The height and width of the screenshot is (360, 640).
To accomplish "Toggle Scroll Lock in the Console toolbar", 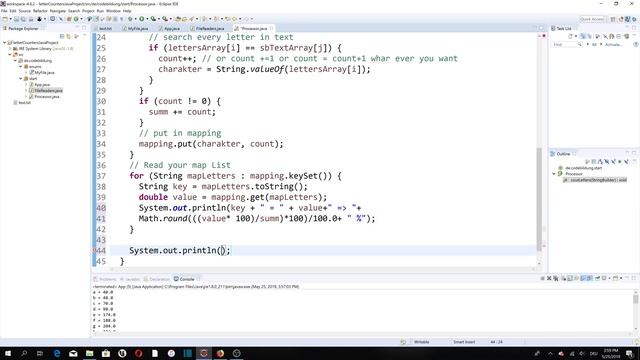I will tap(569, 278).
